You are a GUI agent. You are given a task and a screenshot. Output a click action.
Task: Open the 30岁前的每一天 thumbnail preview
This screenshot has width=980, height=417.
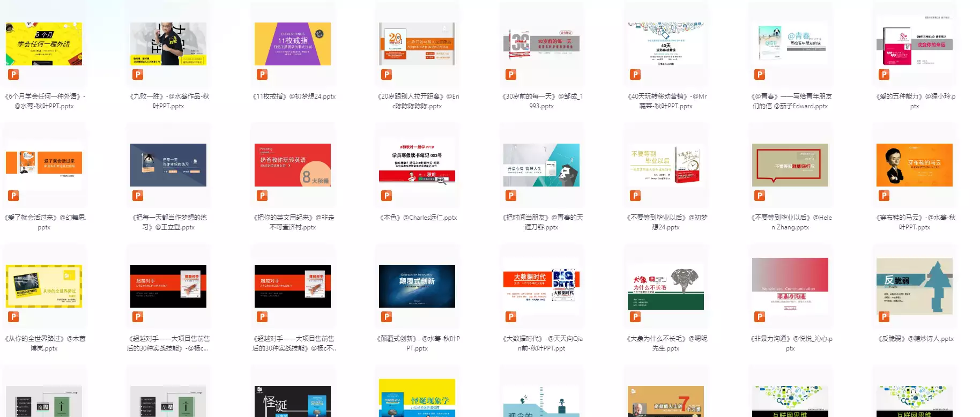541,44
